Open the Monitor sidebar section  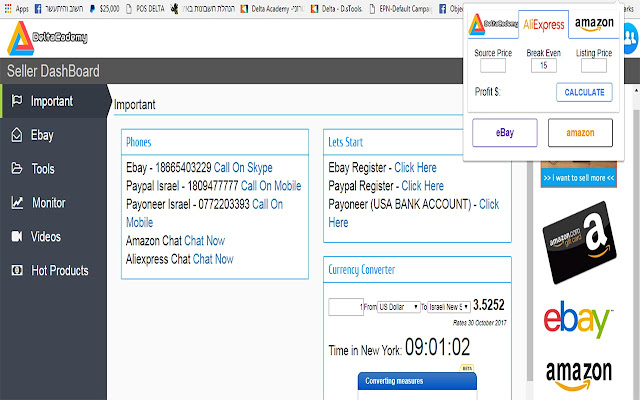coord(53,202)
